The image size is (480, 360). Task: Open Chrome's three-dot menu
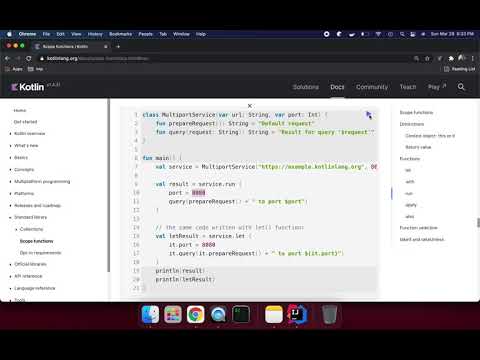(473, 58)
